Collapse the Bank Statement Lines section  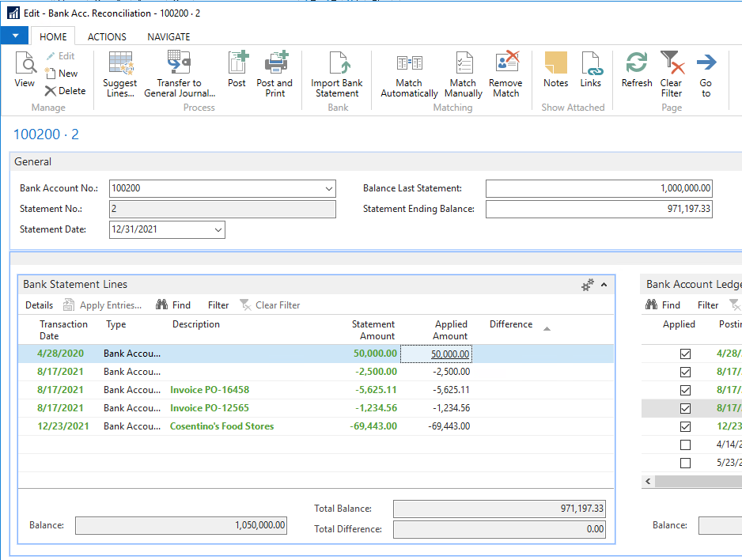[604, 285]
